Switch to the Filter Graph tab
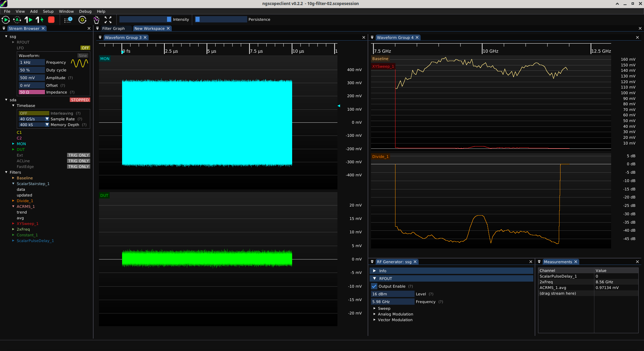Image resolution: width=644 pixels, height=351 pixels. coord(113,28)
